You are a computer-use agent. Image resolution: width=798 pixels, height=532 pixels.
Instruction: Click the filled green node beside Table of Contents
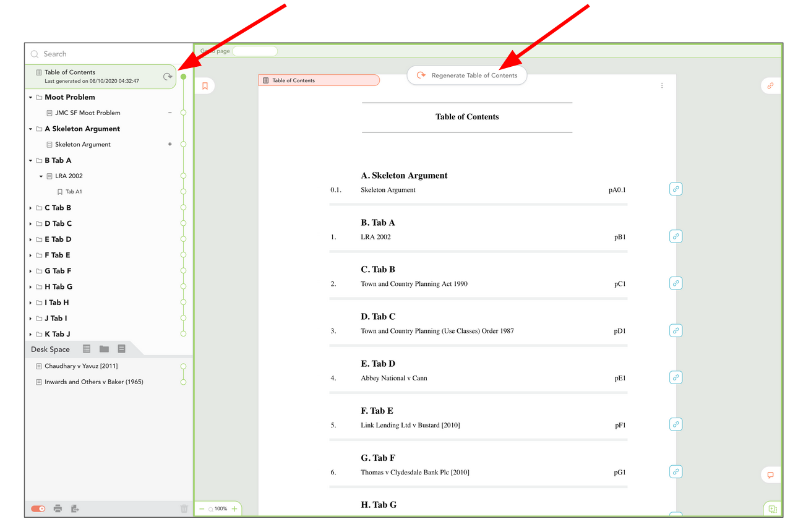(183, 77)
